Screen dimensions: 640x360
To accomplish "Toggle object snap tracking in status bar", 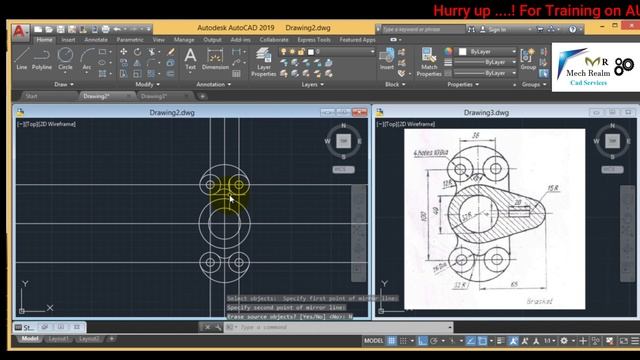I will coord(471,341).
